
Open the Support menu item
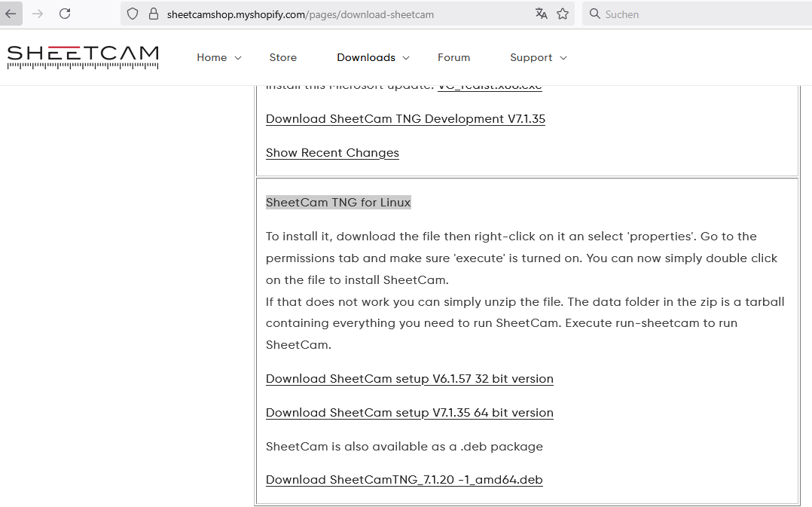click(531, 57)
